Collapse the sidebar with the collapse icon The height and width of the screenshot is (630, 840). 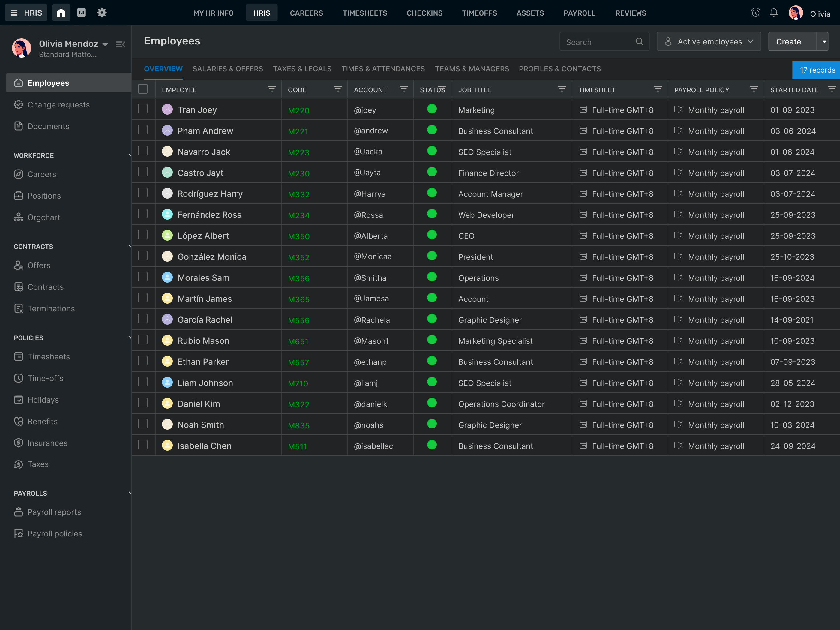click(121, 44)
